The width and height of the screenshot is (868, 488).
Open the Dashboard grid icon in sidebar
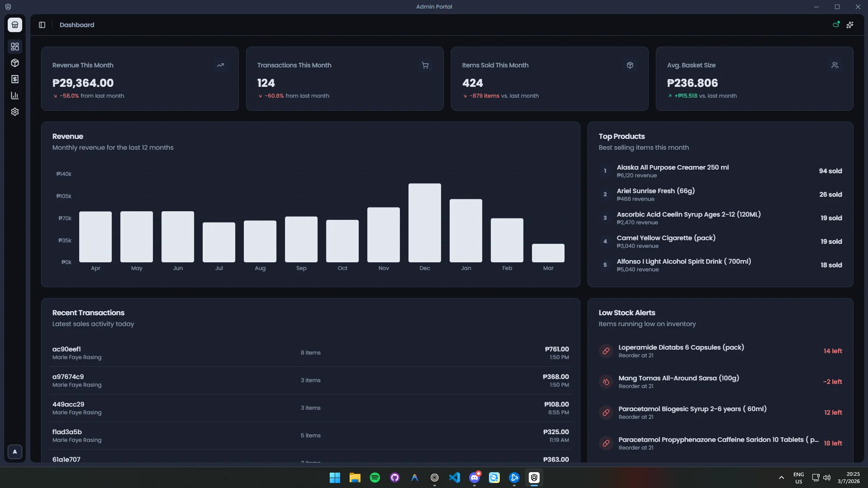[15, 47]
